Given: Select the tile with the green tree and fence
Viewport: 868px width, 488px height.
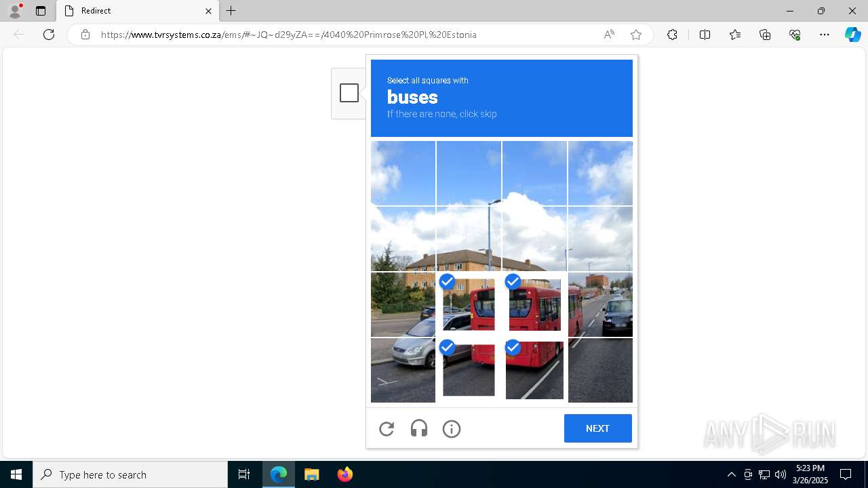Looking at the screenshot, I should click(403, 304).
